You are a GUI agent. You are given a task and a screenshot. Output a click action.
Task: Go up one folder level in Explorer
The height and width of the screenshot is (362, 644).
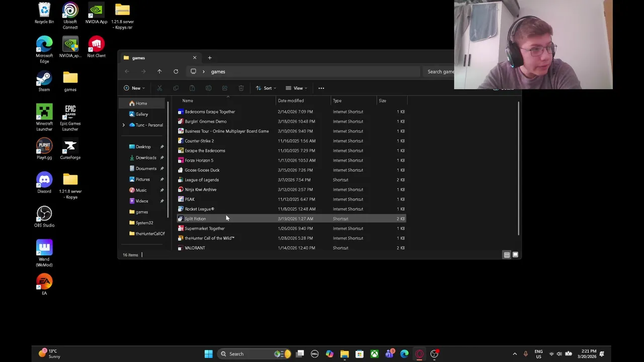coord(159,71)
